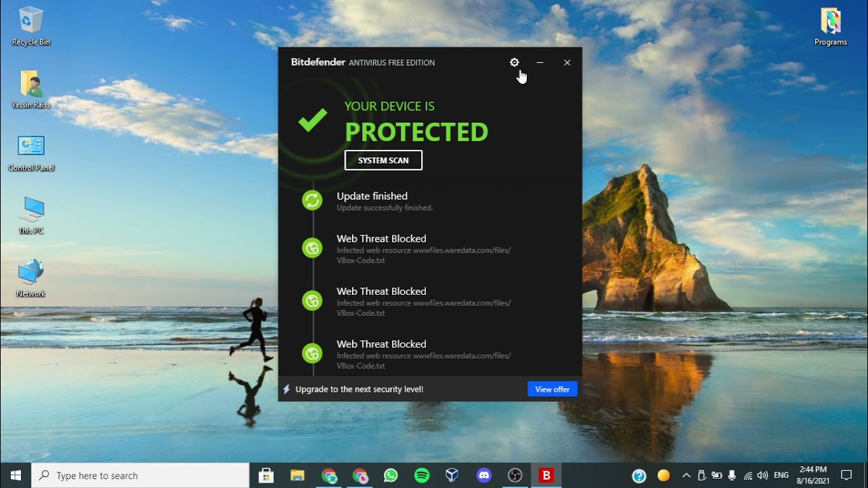Open Discord from taskbar
Image resolution: width=868 pixels, height=488 pixels.
tap(484, 476)
